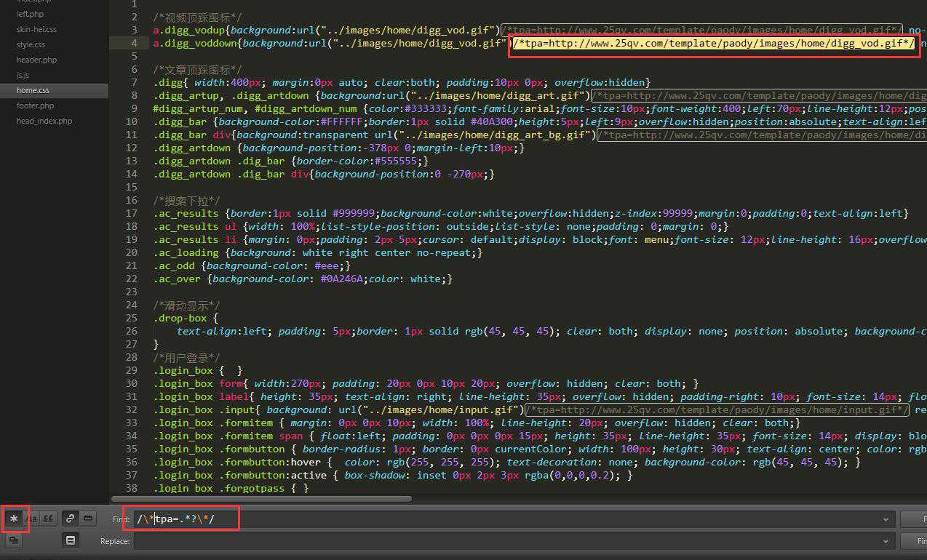Image resolution: width=927 pixels, height=560 pixels.
Task: Click line number 17 in the gutter
Action: [131, 213]
